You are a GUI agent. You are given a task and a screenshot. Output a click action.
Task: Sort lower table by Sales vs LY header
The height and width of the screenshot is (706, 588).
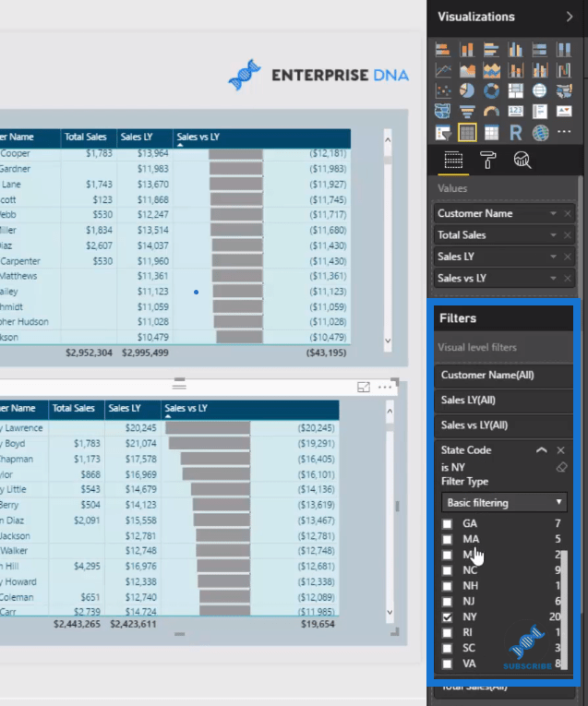pos(186,409)
